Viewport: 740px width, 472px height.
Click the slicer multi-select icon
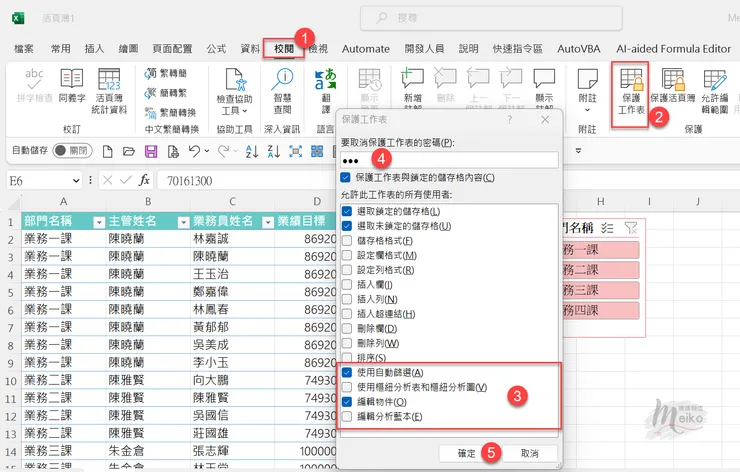607,228
